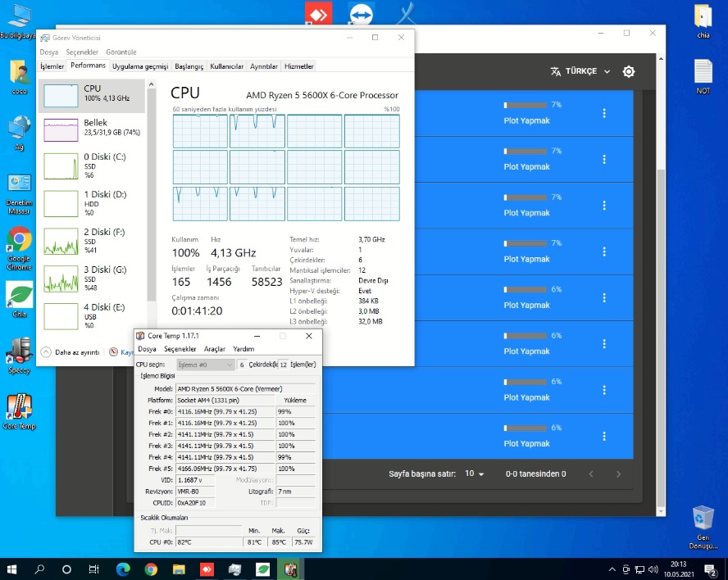
Task: Select the Geri Dönüşüm recycle bin icon
Action: pos(703,528)
